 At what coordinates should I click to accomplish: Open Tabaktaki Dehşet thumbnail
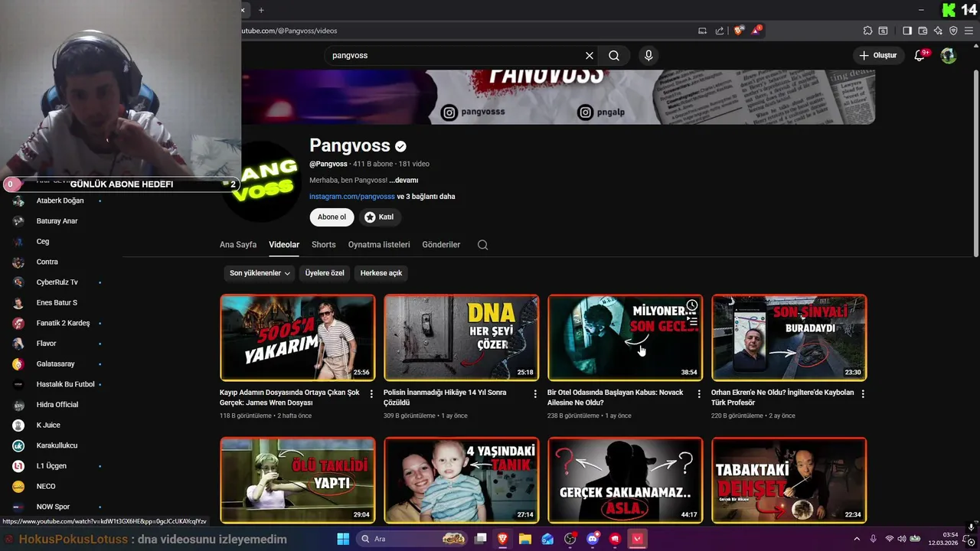coord(789,480)
